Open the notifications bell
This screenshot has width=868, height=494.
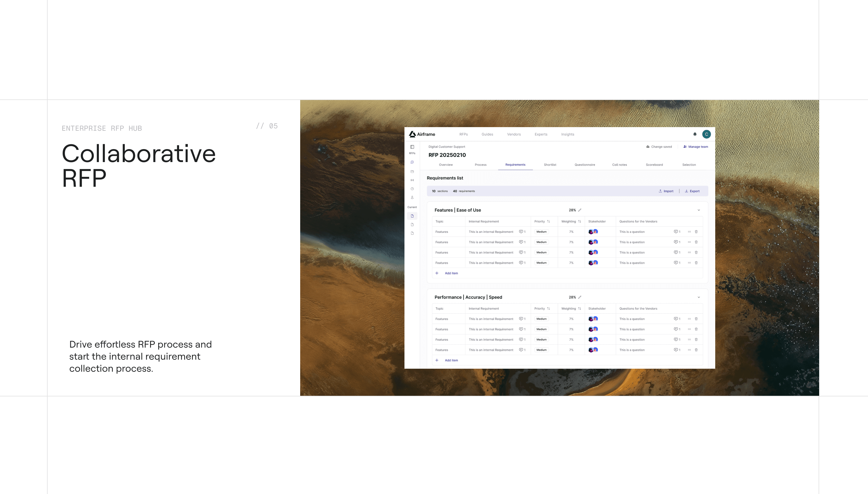pos(695,134)
